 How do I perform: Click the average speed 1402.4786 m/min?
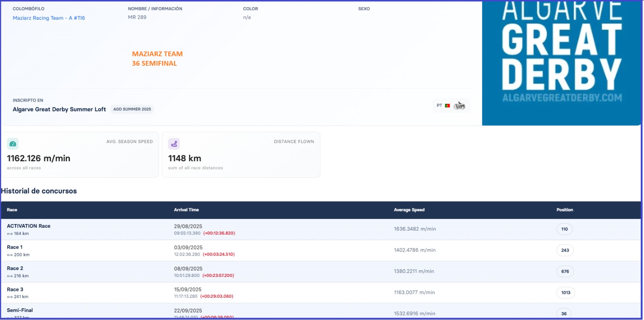click(x=415, y=250)
